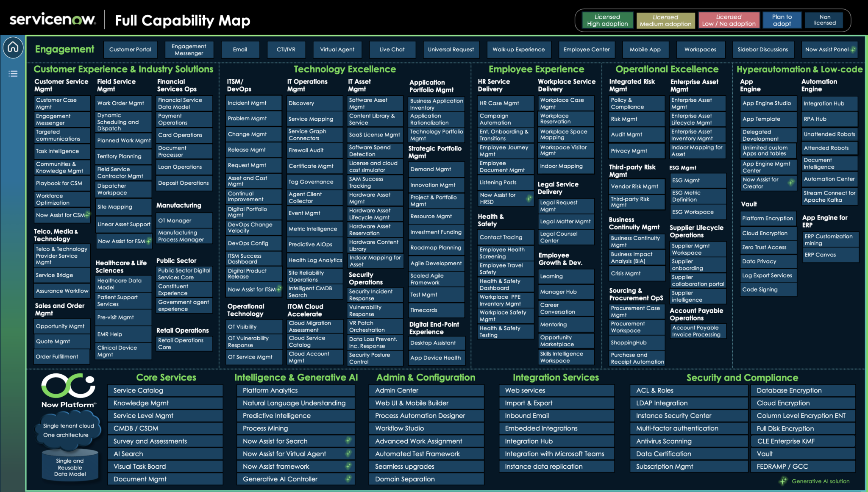The width and height of the screenshot is (868, 492).
Task: Open the list menu icon in the sidebar
Action: coord(13,74)
